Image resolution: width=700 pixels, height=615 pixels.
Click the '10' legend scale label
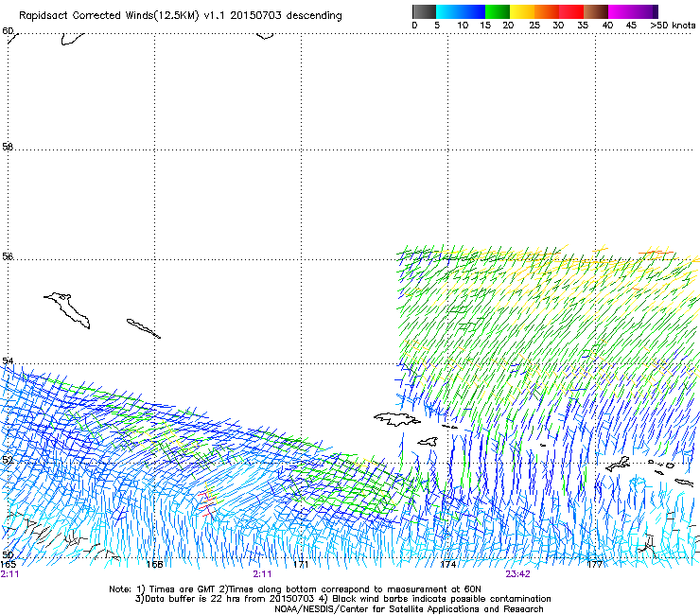point(463,26)
